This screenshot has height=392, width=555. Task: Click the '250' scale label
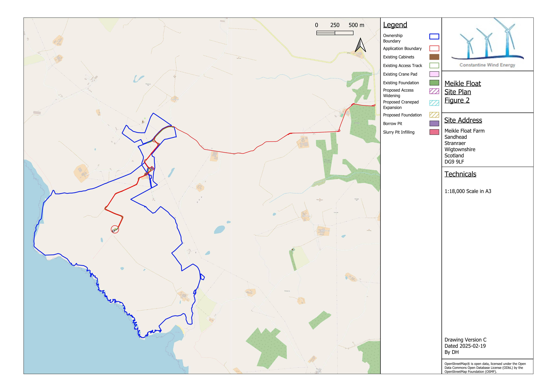(335, 25)
